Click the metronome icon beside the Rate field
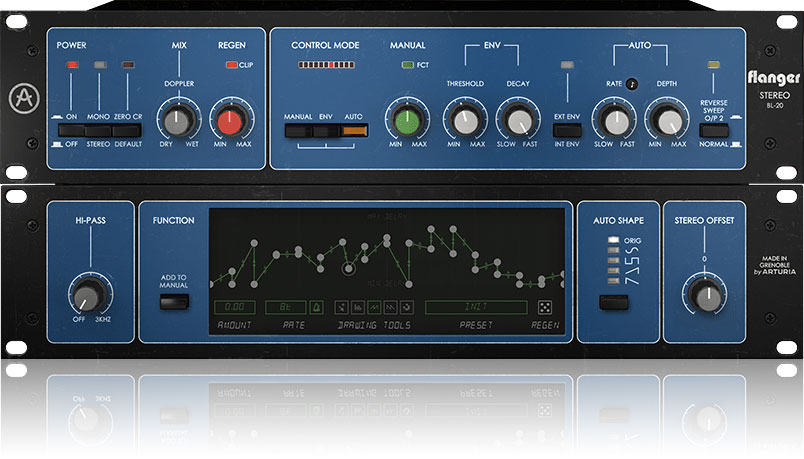The height and width of the screenshot is (459, 804). click(316, 307)
